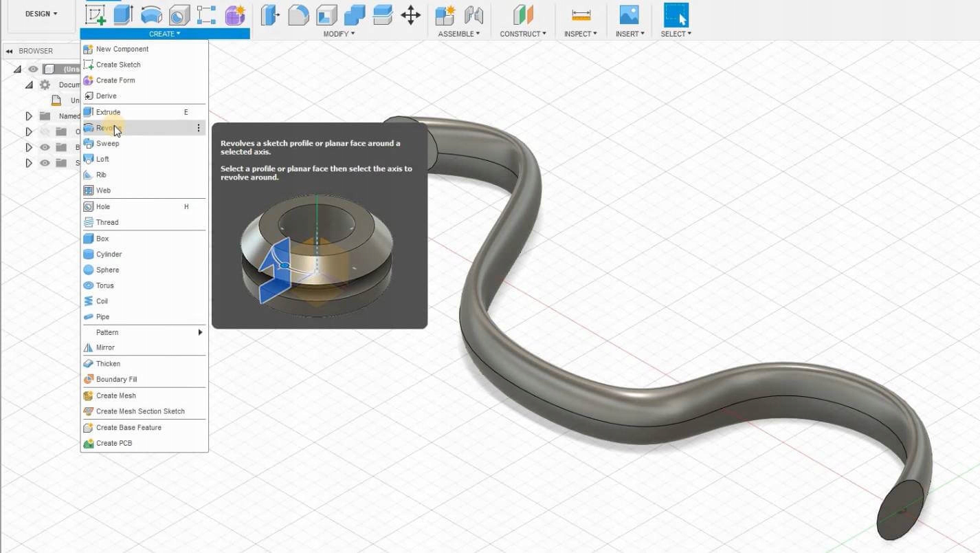Collapse the BROWSER panel with double arrows
The image size is (980, 553).
pos(10,51)
